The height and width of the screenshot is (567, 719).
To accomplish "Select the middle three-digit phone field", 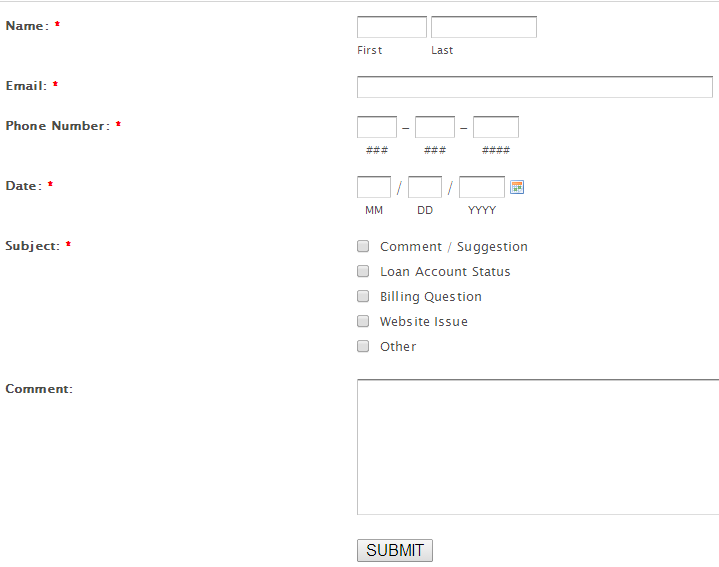I will 435,127.
